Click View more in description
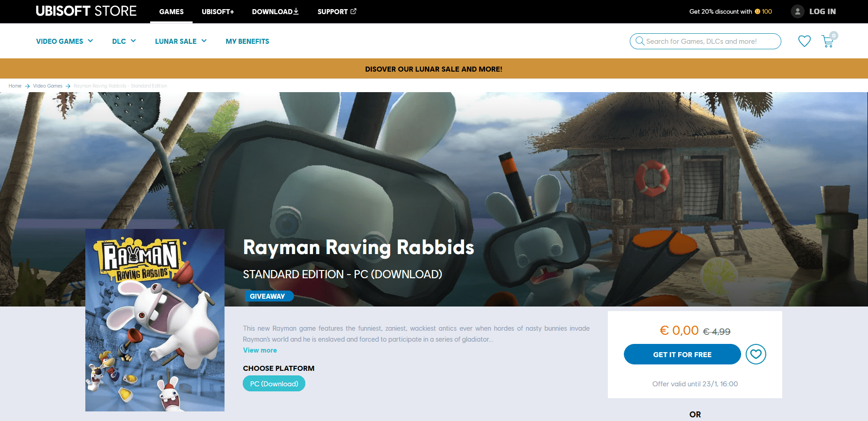Image resolution: width=868 pixels, height=421 pixels. pos(260,350)
